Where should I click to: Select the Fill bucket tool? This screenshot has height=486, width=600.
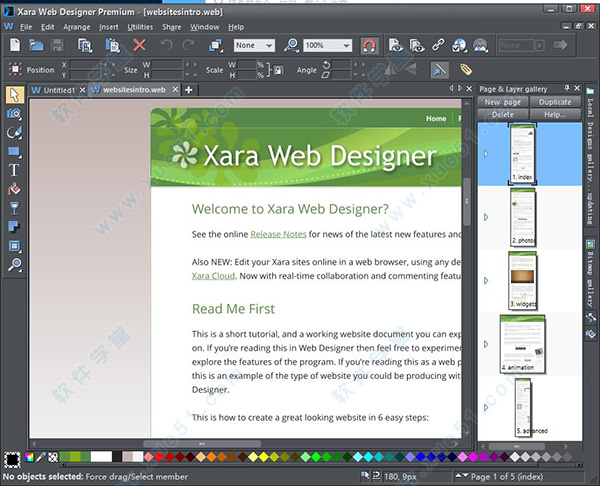coord(15,189)
